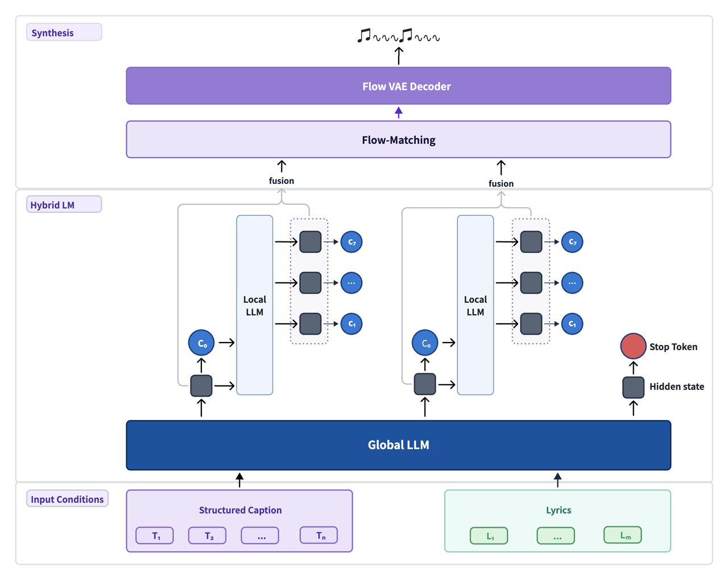Select the Flow-Matching block
Viewport: 728px width, 580px height.
(x=398, y=139)
